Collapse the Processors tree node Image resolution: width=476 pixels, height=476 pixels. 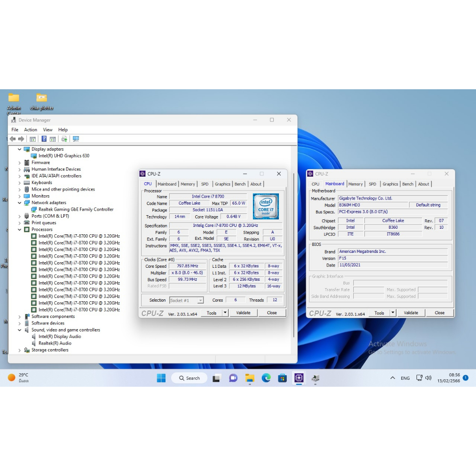click(x=20, y=230)
